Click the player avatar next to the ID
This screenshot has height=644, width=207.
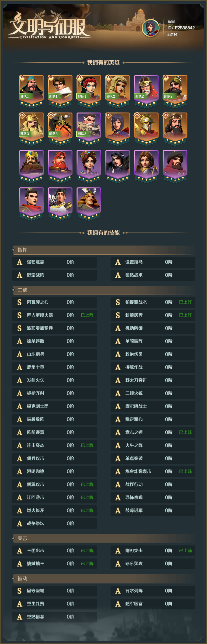pyautogui.click(x=151, y=28)
